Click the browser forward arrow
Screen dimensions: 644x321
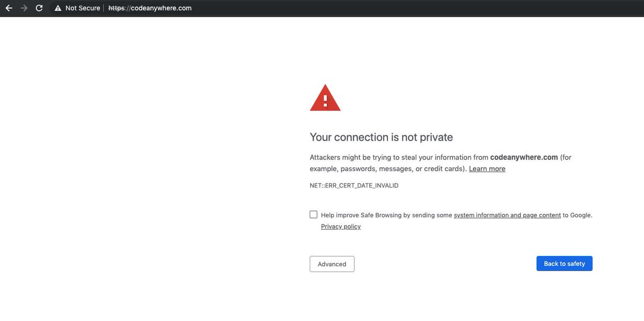coord(24,8)
